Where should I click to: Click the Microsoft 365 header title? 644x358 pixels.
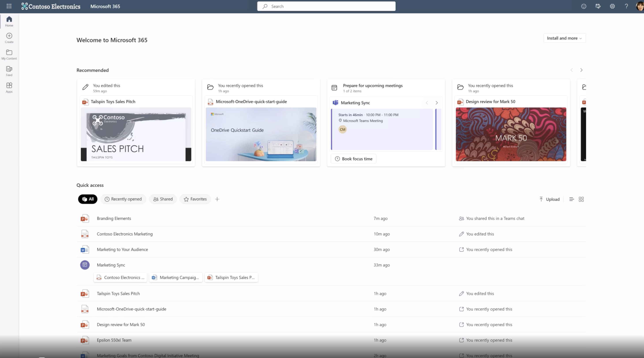(105, 6)
